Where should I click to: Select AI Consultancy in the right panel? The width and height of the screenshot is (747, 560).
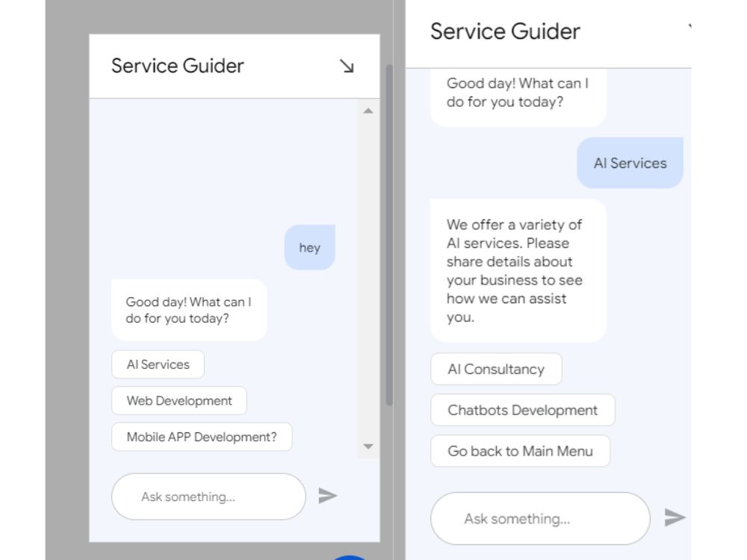495,369
